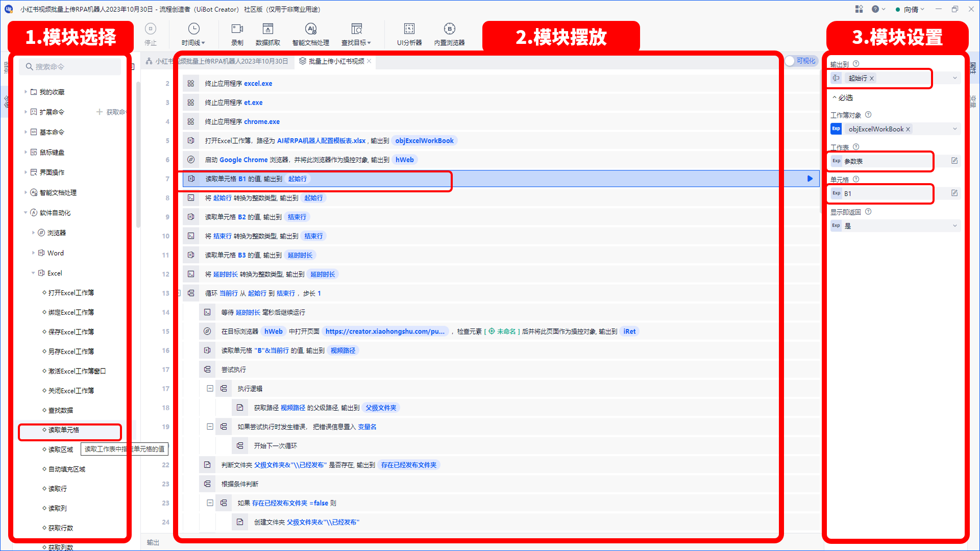Open the 内置浏览器 built-in browser
Screen dimensions: 980x551
coord(450,34)
